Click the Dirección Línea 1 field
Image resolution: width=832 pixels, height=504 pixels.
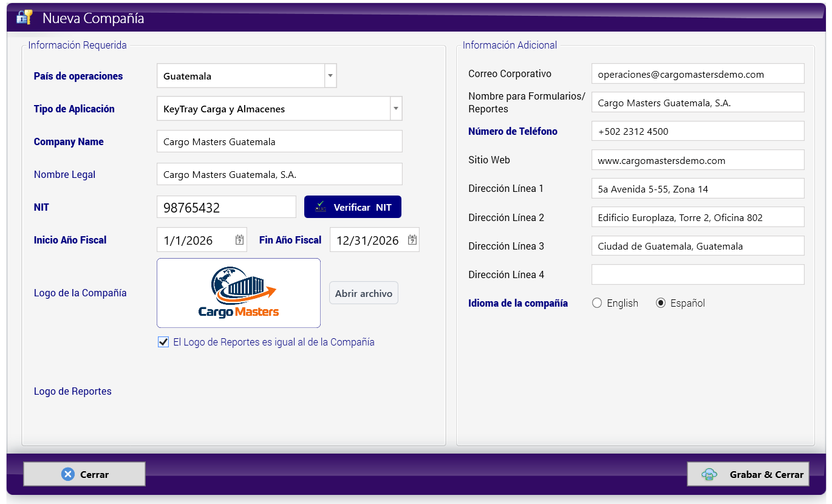tap(698, 189)
